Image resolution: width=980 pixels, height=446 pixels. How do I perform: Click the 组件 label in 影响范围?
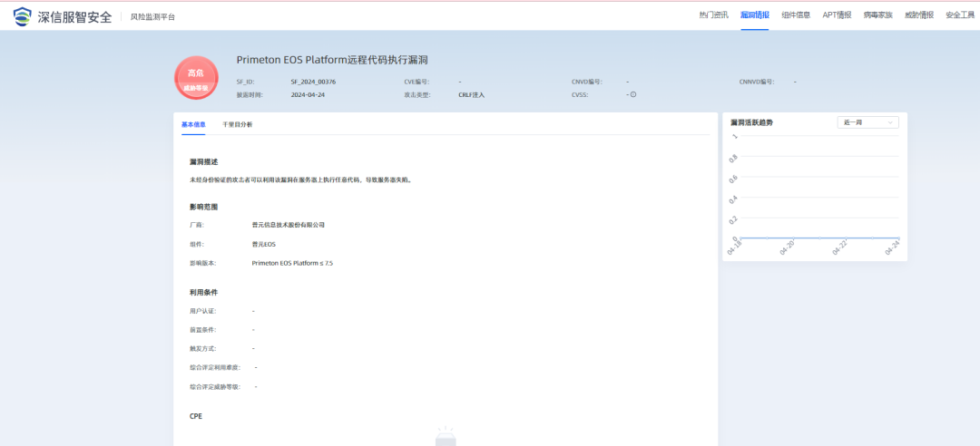tap(197, 244)
